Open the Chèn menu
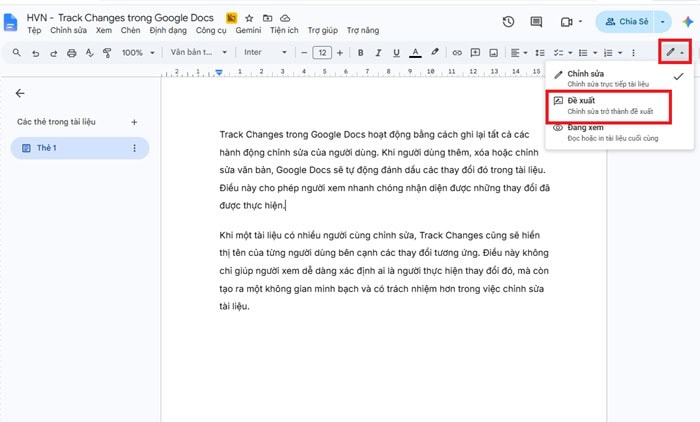The image size is (700, 422). tap(130, 30)
